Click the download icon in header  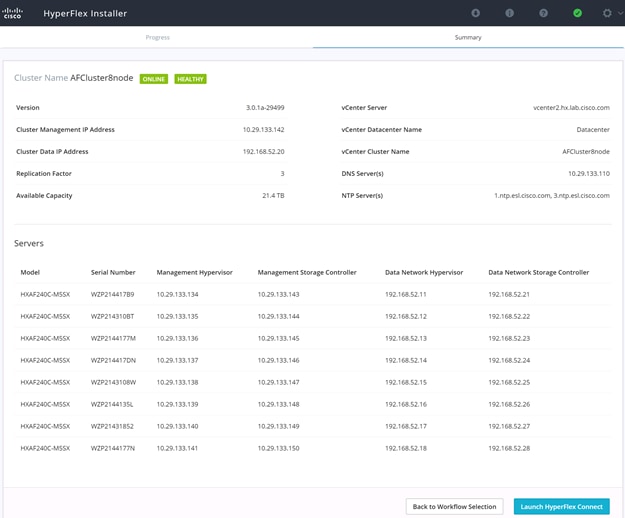[476, 13]
